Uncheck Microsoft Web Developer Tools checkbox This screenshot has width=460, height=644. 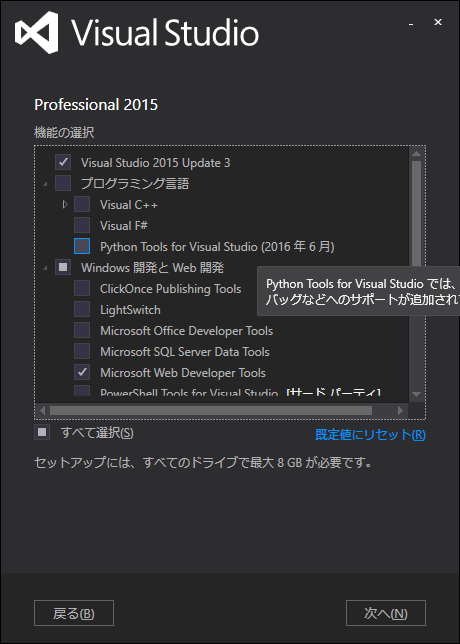[x=82, y=373]
